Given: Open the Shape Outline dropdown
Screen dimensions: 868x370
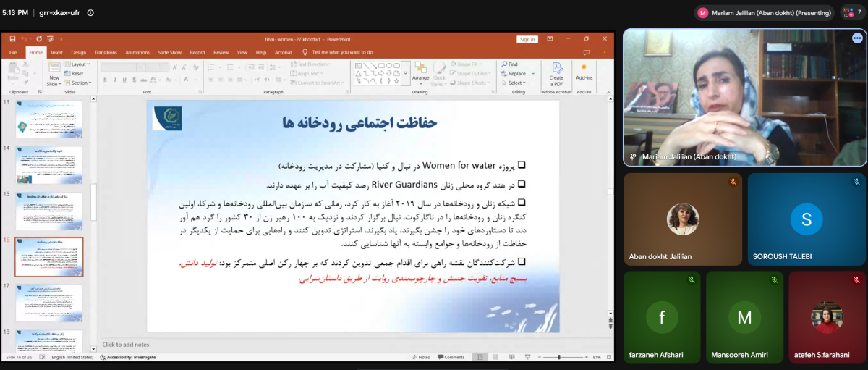Looking at the screenshot, I should 472,73.
